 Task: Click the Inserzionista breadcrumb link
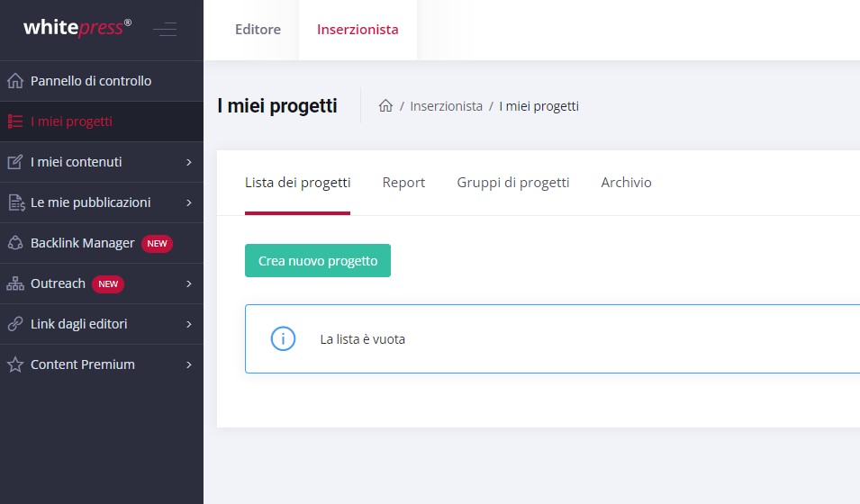(446, 106)
